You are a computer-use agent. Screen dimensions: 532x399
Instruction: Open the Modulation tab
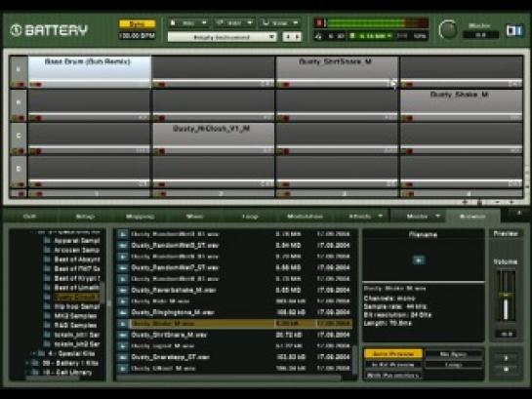click(x=305, y=217)
